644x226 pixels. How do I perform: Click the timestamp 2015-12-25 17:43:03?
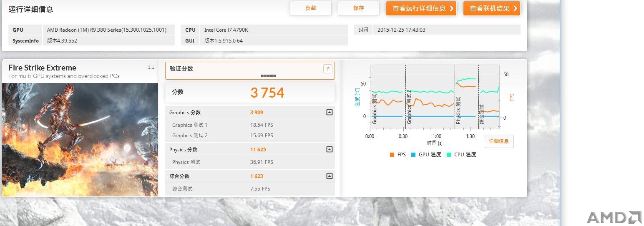click(x=401, y=30)
